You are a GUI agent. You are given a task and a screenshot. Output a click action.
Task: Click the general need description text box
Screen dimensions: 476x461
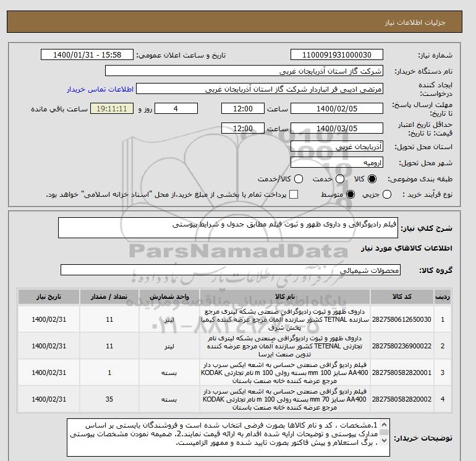[228, 228]
